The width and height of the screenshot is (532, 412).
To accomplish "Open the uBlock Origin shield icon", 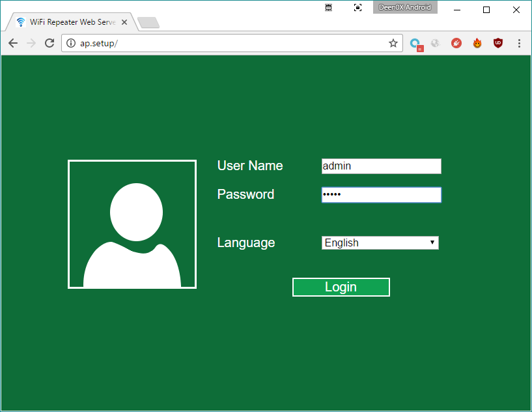I will tap(497, 43).
